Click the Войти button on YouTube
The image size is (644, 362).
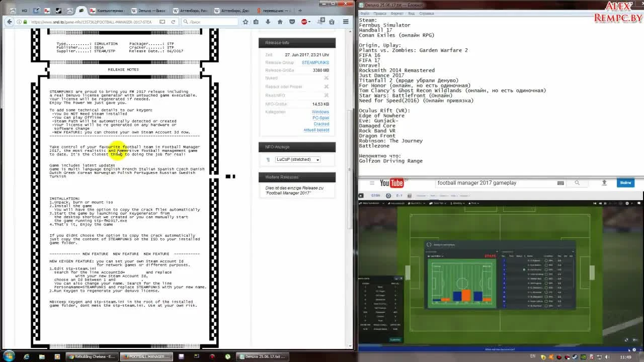[x=625, y=183]
